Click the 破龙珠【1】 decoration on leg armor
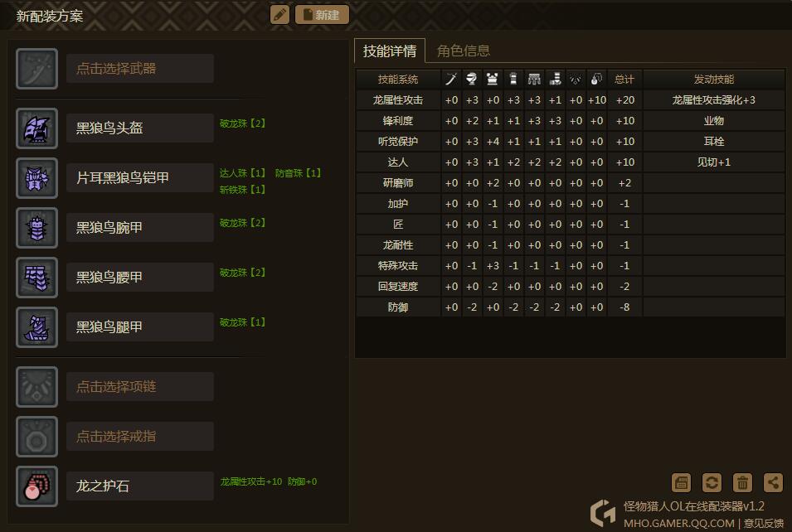The image size is (792, 532). click(242, 322)
